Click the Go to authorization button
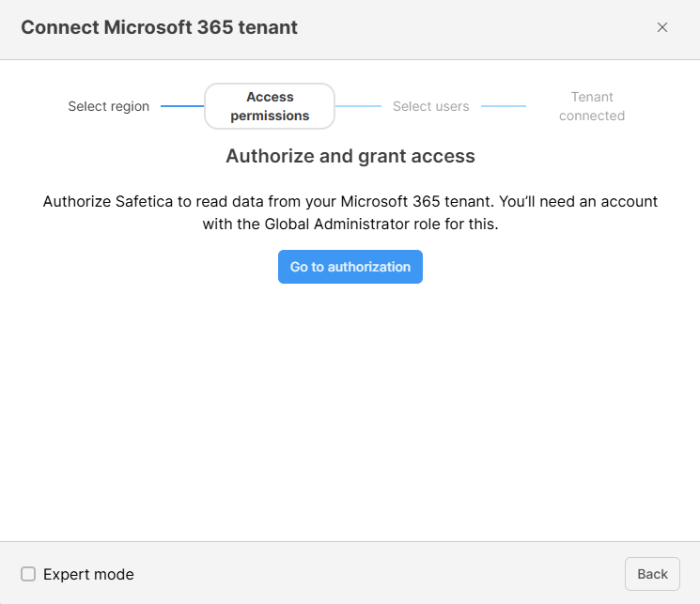This screenshot has height=604, width=700. (x=350, y=267)
